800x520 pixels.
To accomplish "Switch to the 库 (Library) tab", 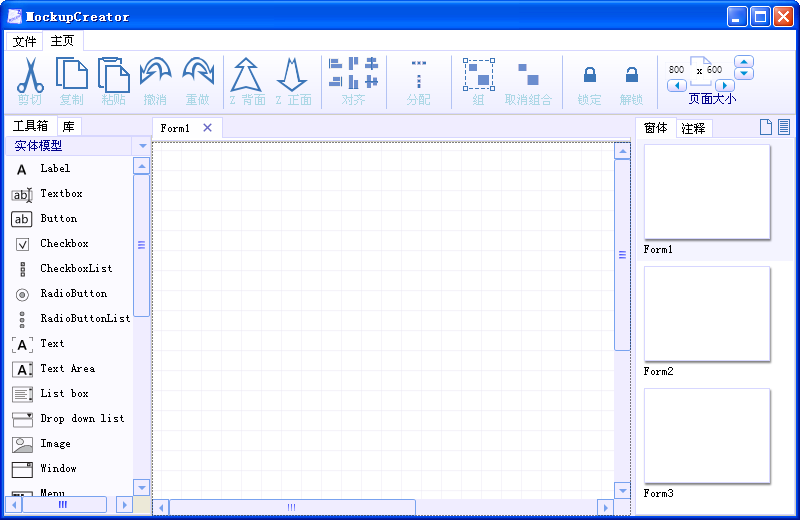I will (x=69, y=126).
